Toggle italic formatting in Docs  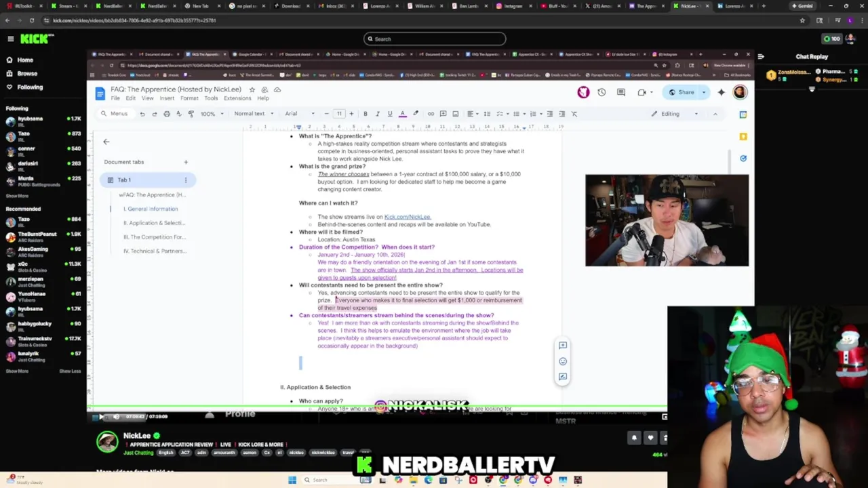[377, 114]
